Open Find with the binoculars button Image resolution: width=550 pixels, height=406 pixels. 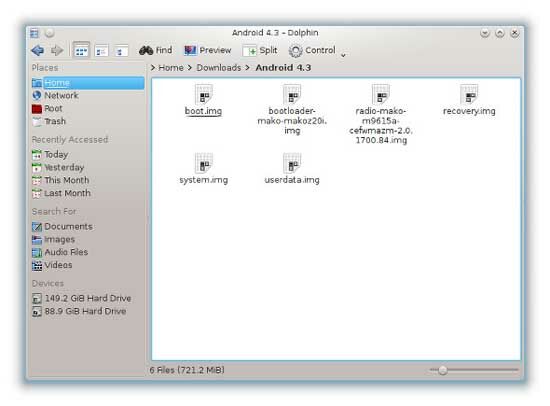[156, 51]
